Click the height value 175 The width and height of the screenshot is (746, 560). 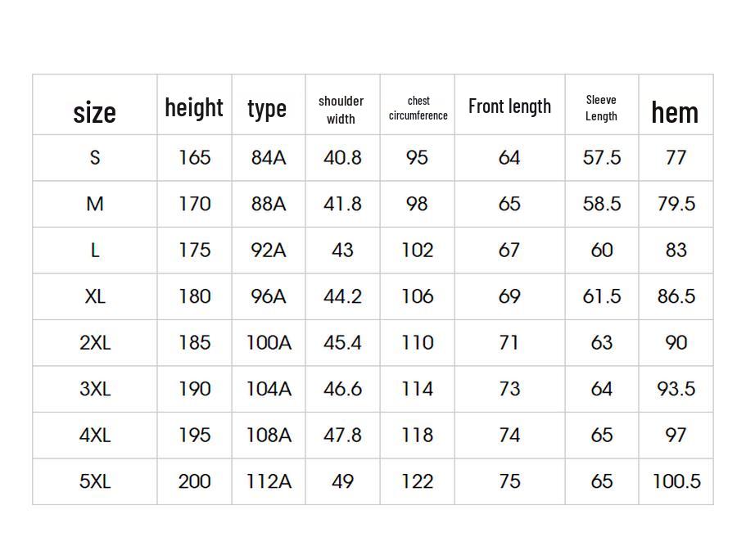pyautogui.click(x=194, y=250)
